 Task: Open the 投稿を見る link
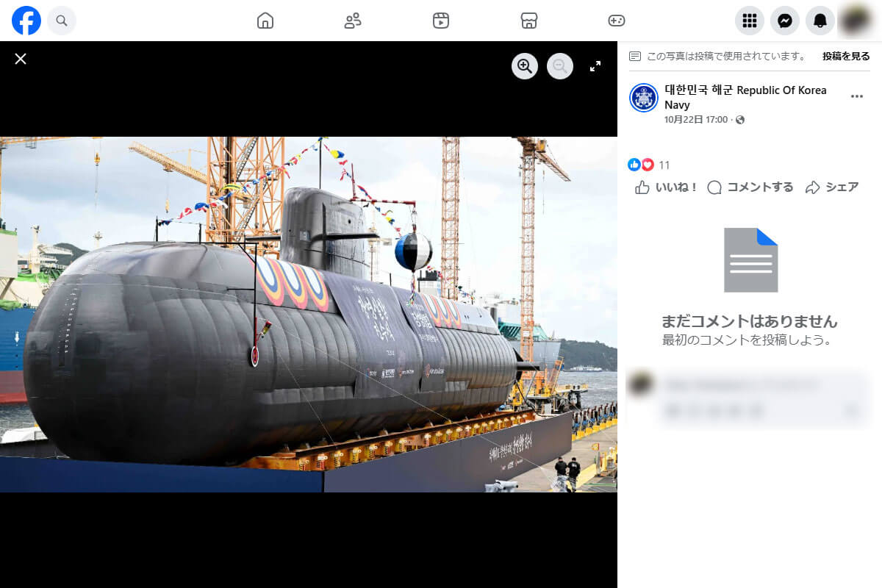845,55
